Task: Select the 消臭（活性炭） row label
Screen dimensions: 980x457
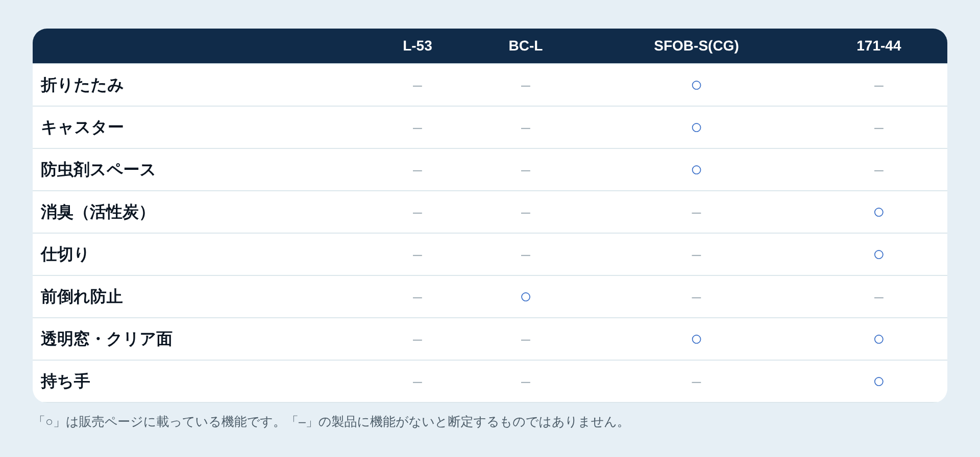Action: [x=94, y=212]
